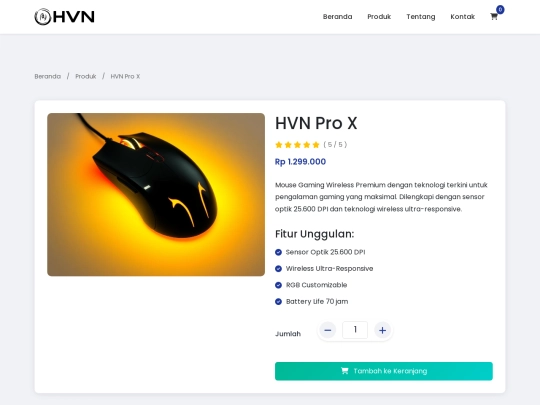Image resolution: width=540 pixels, height=405 pixels.
Task: Click the five-star rating
Action: pyautogui.click(x=298, y=145)
